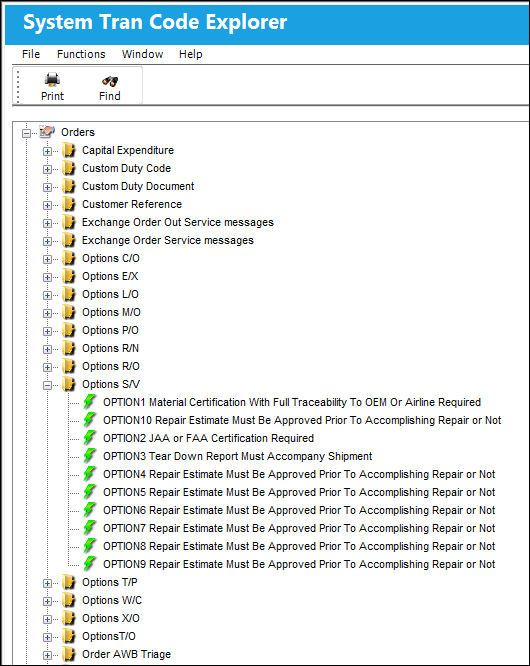Click the Orders root node icon
This screenshot has height=666, width=530.
[47, 132]
